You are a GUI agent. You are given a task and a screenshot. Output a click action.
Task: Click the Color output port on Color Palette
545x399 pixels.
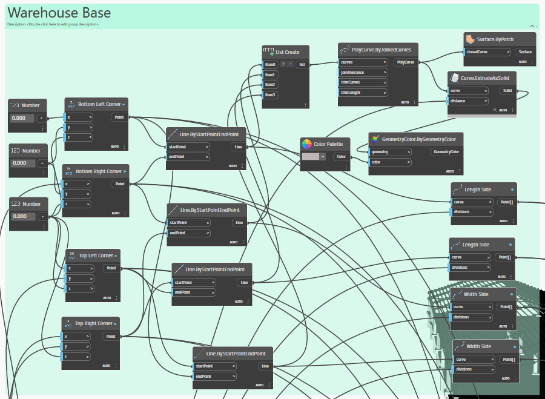click(x=341, y=157)
